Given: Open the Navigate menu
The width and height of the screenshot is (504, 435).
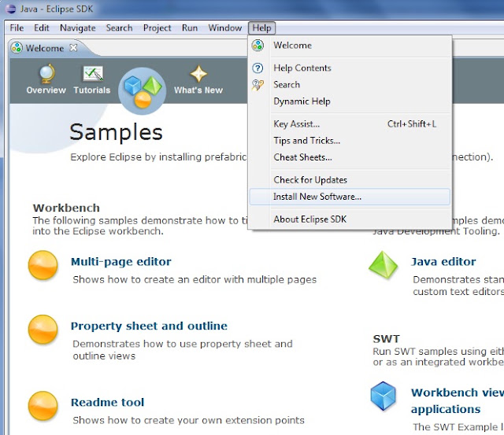Looking at the screenshot, I should point(78,28).
